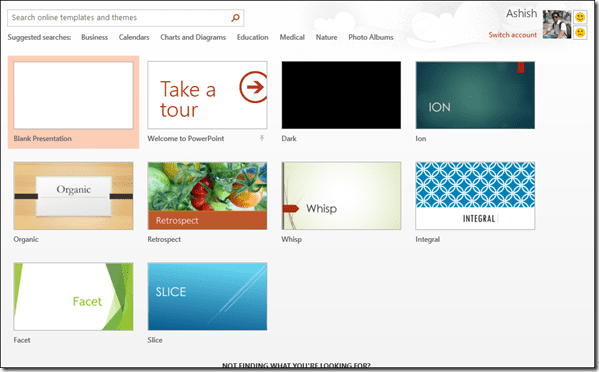Select the Integral theme thumbnail

pos(475,196)
